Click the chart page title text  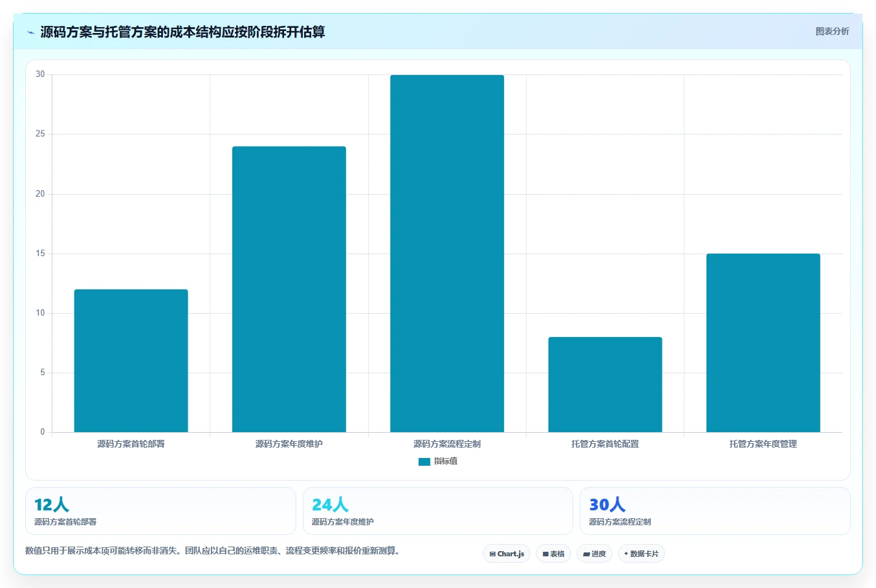[182, 32]
